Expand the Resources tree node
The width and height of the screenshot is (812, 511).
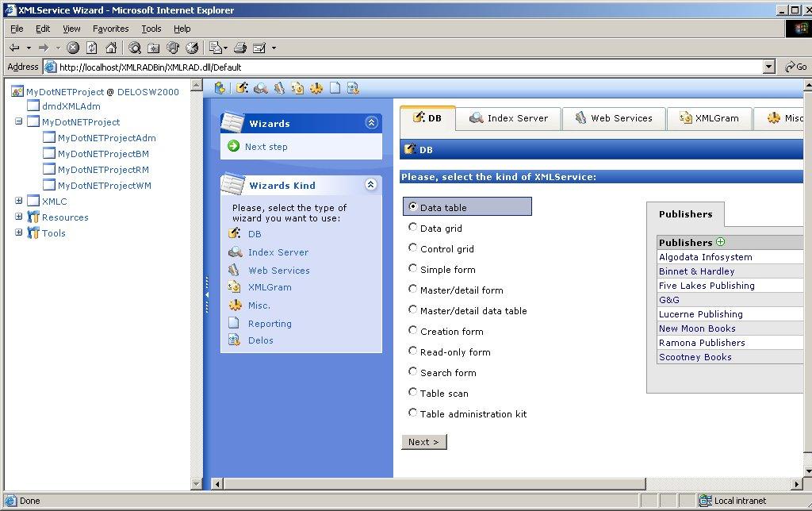point(19,217)
